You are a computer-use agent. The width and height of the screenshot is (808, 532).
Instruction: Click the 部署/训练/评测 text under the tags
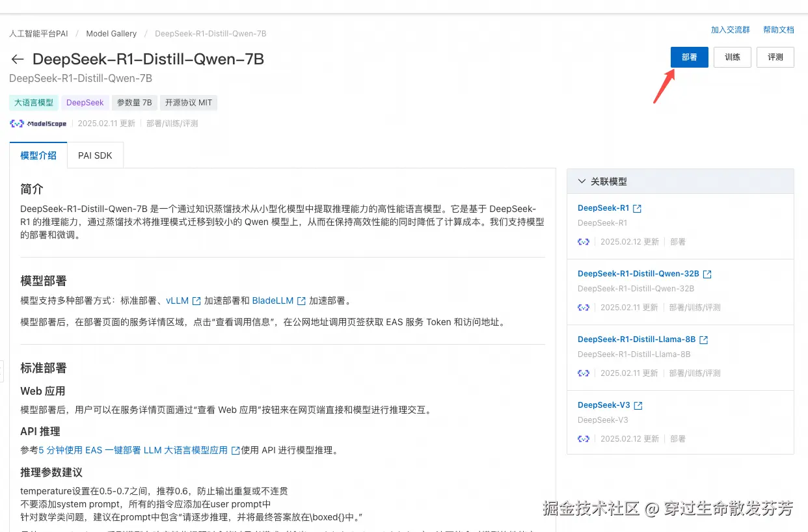click(172, 124)
